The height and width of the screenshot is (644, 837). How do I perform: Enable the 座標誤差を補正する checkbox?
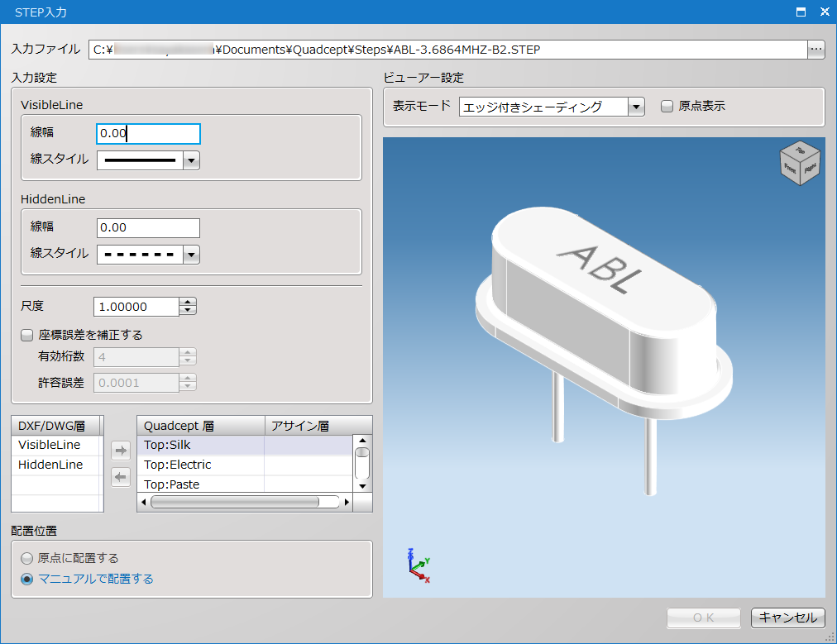click(27, 336)
